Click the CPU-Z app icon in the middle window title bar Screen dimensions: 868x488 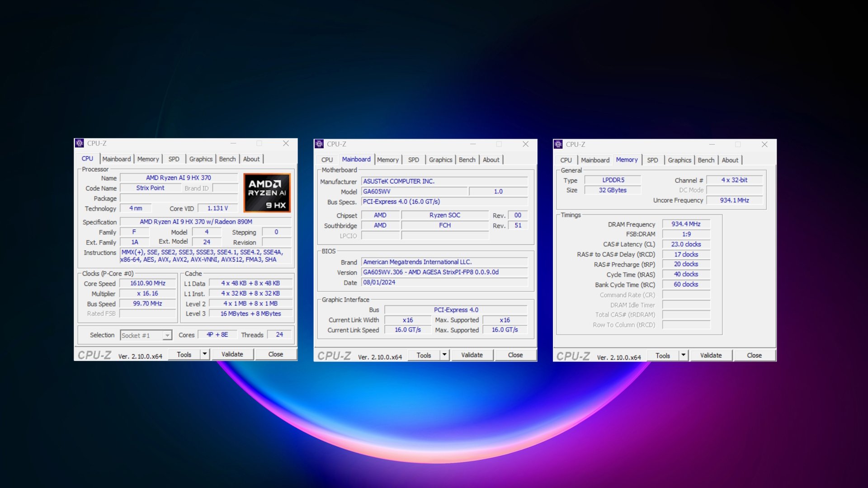tap(319, 144)
